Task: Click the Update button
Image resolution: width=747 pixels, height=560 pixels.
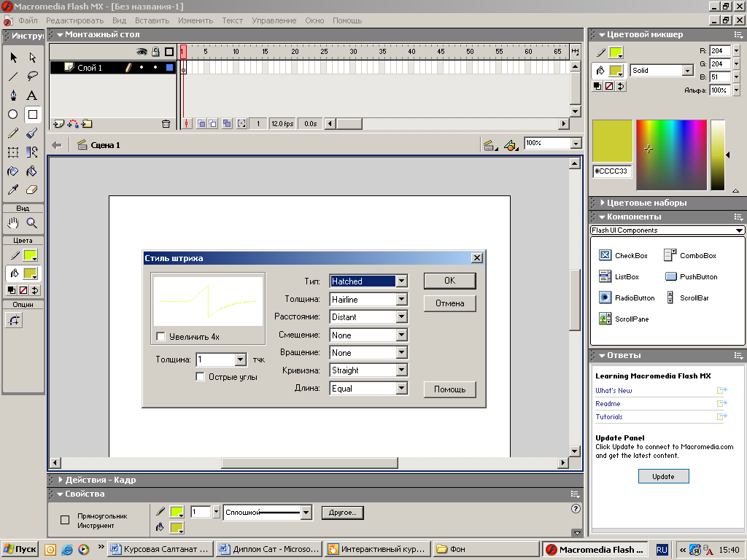Action: click(663, 476)
